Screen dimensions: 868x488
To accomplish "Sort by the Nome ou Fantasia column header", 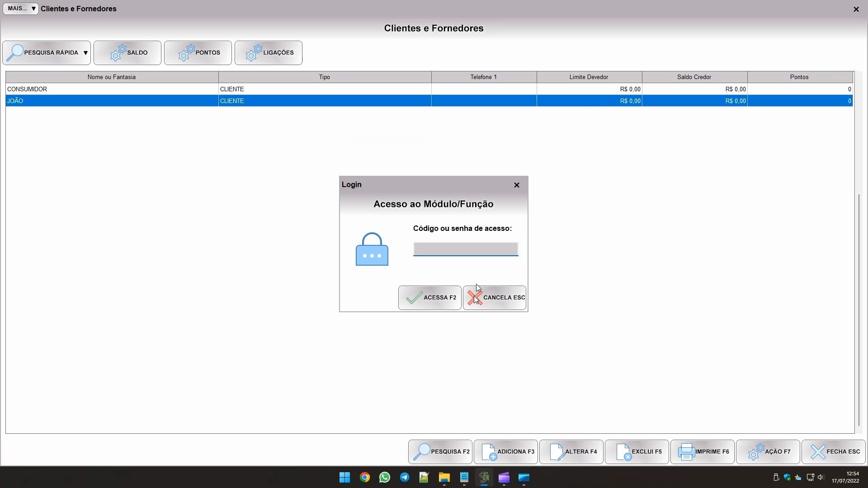I will coord(112,77).
